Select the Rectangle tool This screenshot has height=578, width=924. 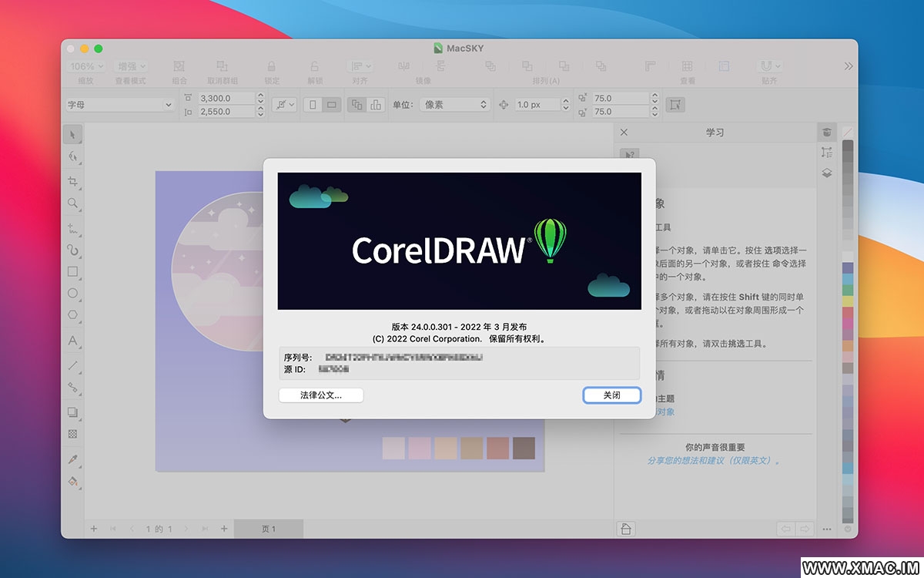(72, 271)
